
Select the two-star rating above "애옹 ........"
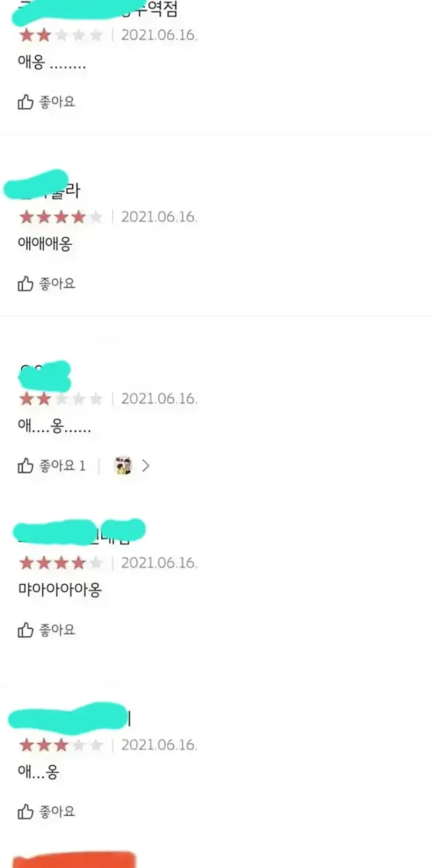click(61, 35)
